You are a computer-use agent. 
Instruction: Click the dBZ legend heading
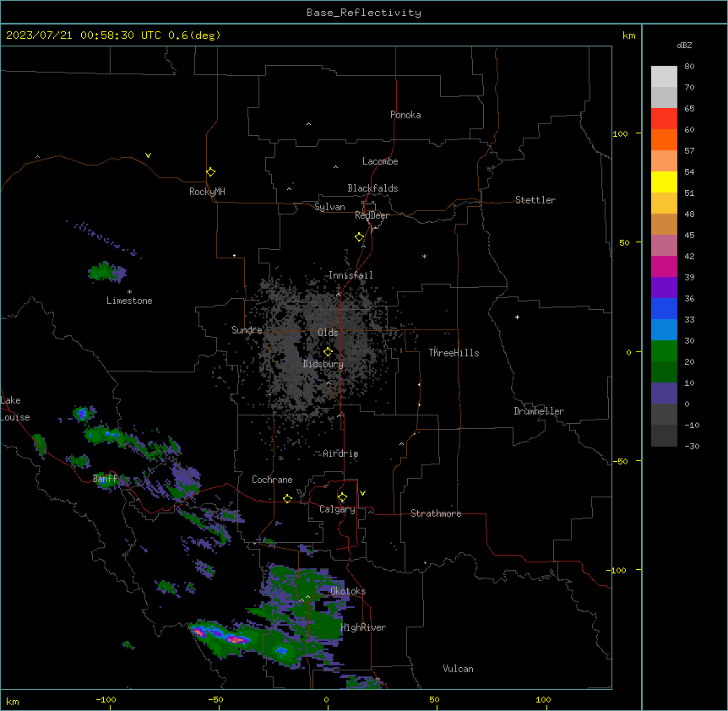point(684,45)
